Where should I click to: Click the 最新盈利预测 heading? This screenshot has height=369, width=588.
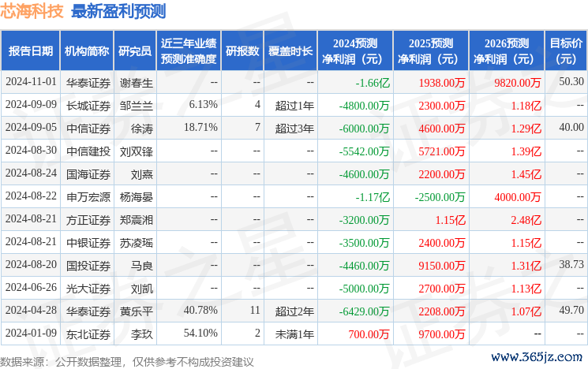point(118,11)
